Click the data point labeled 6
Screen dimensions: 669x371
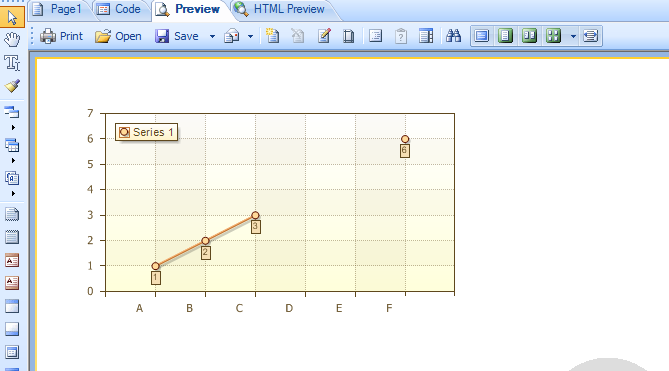[405, 139]
